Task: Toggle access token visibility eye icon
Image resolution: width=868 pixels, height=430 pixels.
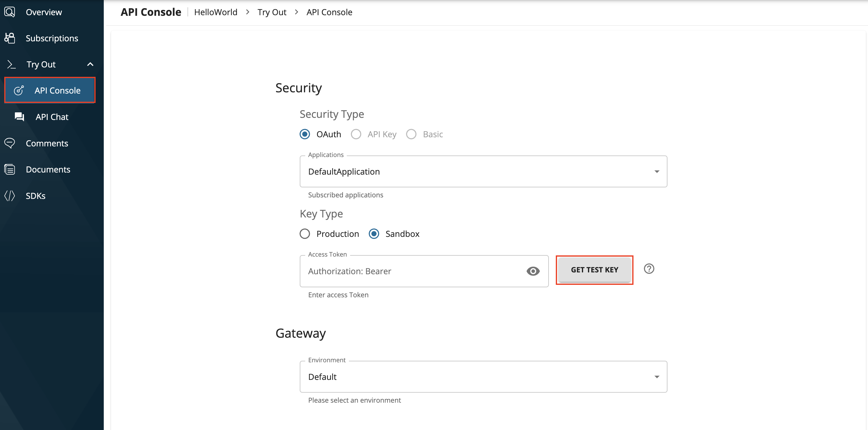Action: coord(533,271)
